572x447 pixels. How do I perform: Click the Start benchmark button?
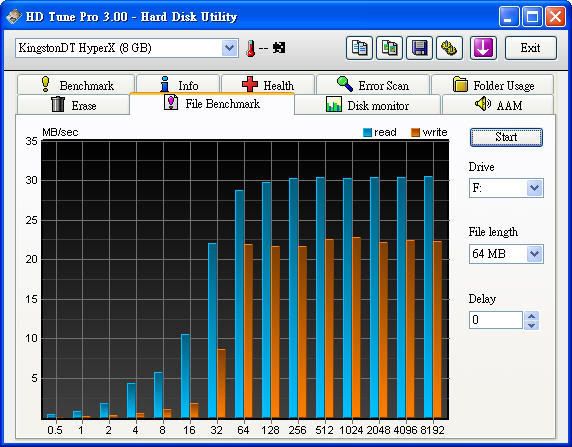tap(506, 137)
